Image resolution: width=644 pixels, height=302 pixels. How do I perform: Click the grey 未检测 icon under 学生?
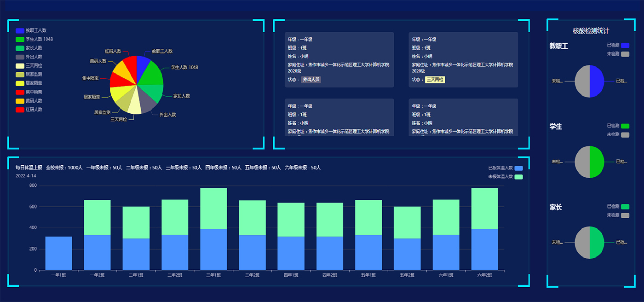point(625,135)
